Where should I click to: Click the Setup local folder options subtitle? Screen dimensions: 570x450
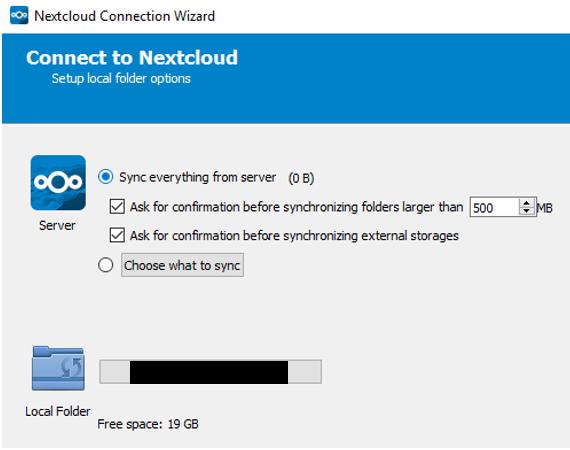point(121,79)
